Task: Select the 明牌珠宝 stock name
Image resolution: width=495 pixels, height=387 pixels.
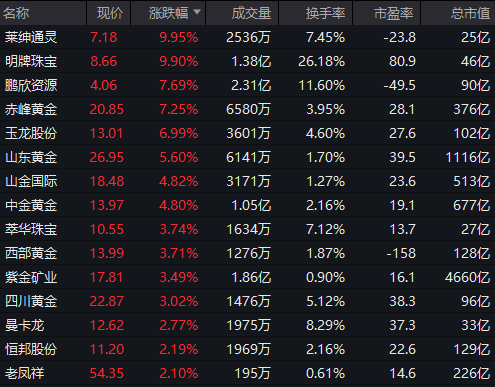Action: tap(31, 61)
